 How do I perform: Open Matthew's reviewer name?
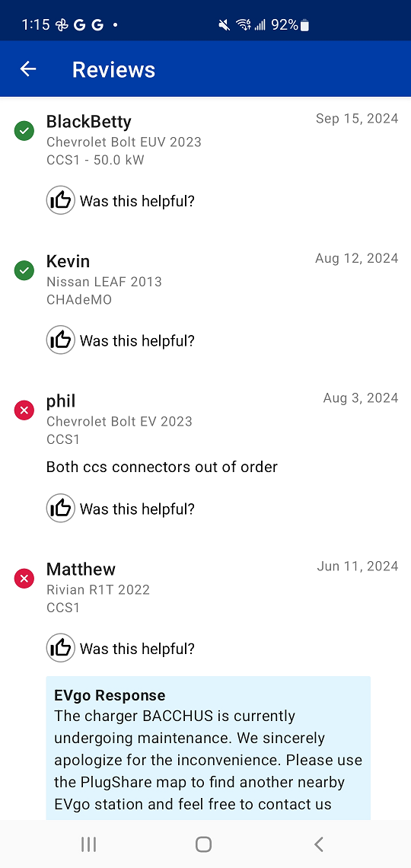point(81,569)
